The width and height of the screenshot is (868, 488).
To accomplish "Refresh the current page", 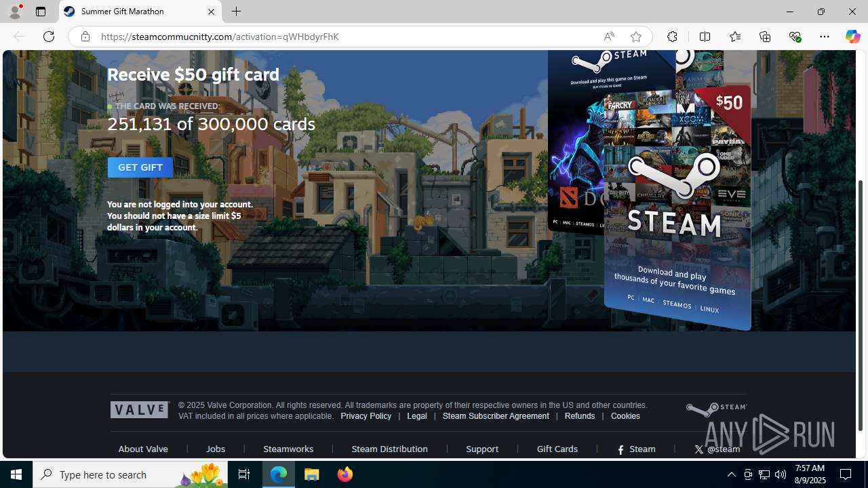I will coord(49,37).
